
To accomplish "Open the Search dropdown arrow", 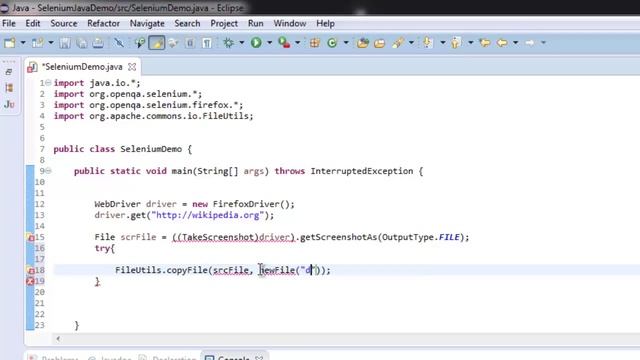I will click(411, 42).
